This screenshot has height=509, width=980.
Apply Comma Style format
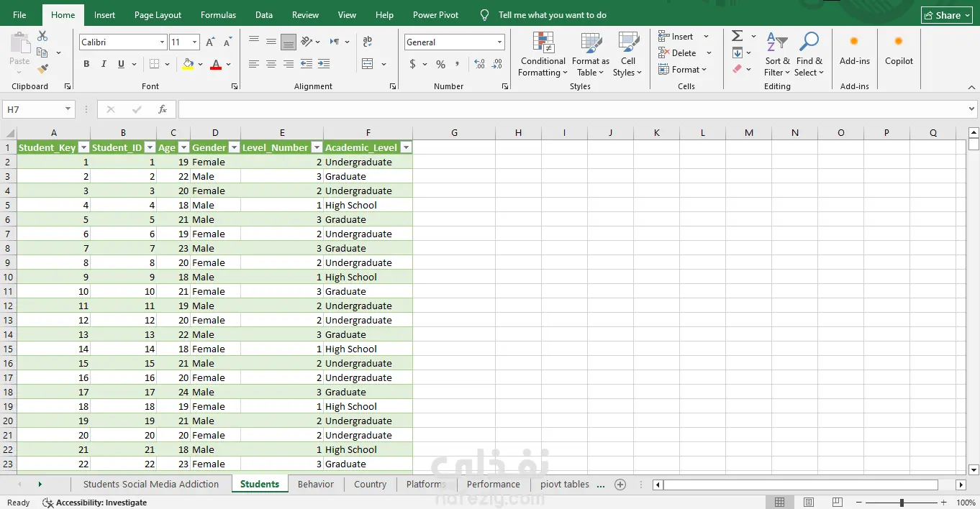[x=458, y=64]
